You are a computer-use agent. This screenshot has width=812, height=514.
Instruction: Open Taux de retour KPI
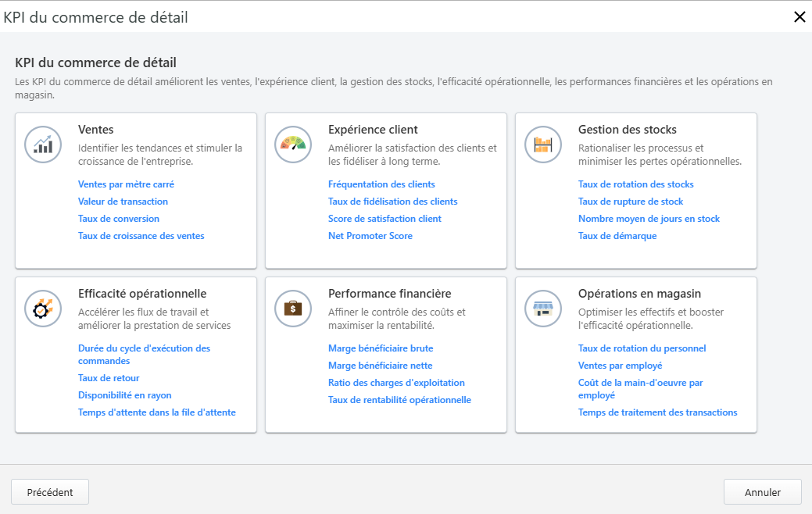click(109, 378)
